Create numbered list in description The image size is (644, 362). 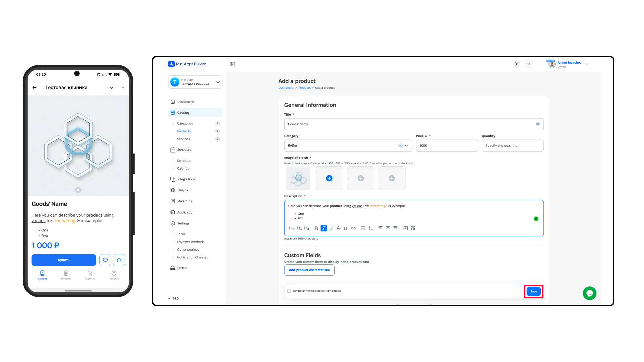(371, 228)
